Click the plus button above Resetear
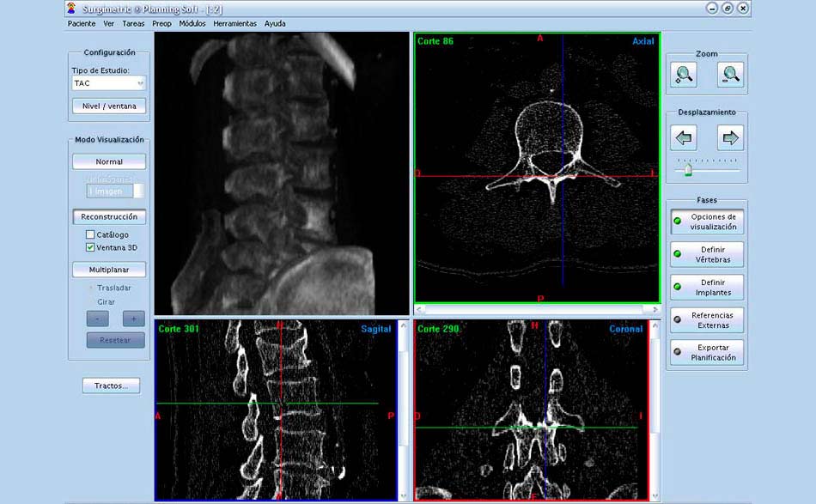Viewport: 816px width, 504px height. pos(133,319)
